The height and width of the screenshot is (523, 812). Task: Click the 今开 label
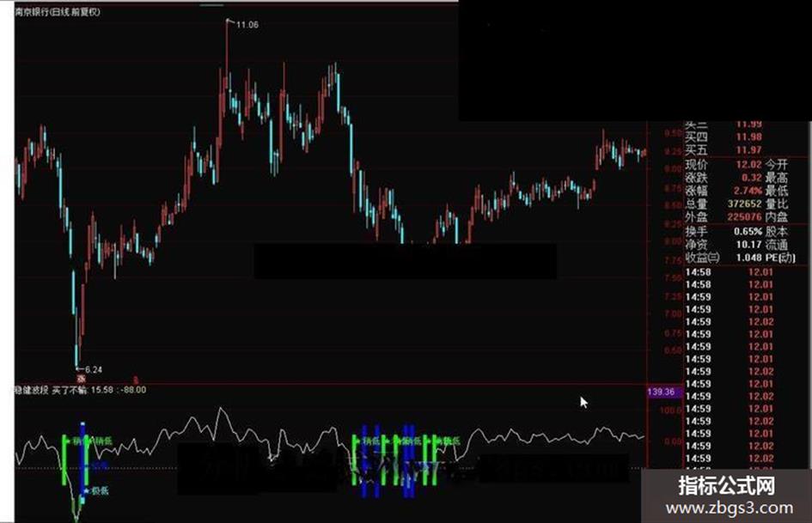pos(776,164)
